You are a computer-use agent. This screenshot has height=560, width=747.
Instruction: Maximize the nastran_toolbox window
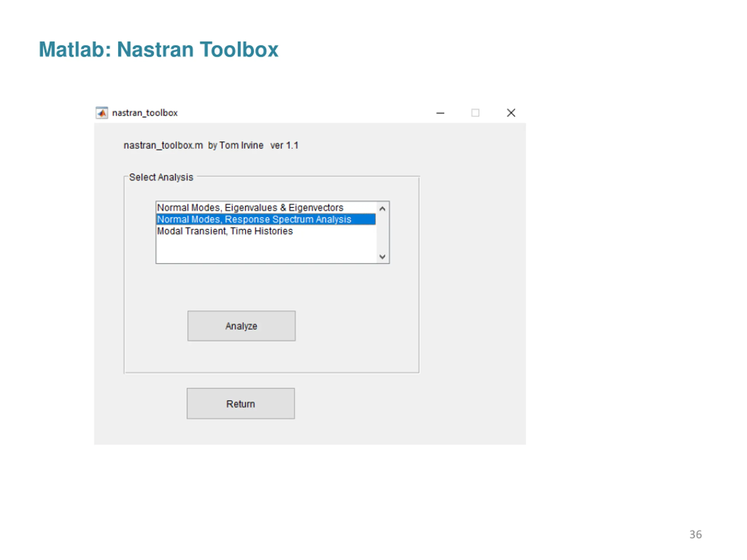[x=476, y=113]
